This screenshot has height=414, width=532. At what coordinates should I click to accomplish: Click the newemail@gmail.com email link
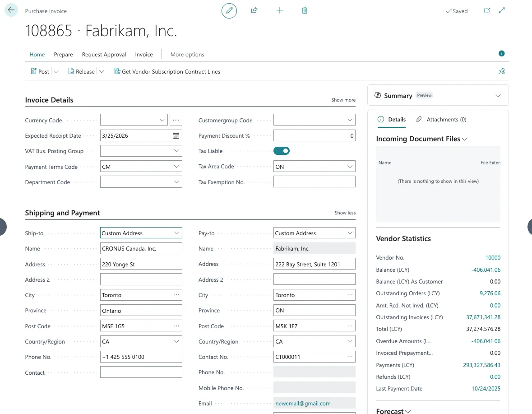coord(303,404)
